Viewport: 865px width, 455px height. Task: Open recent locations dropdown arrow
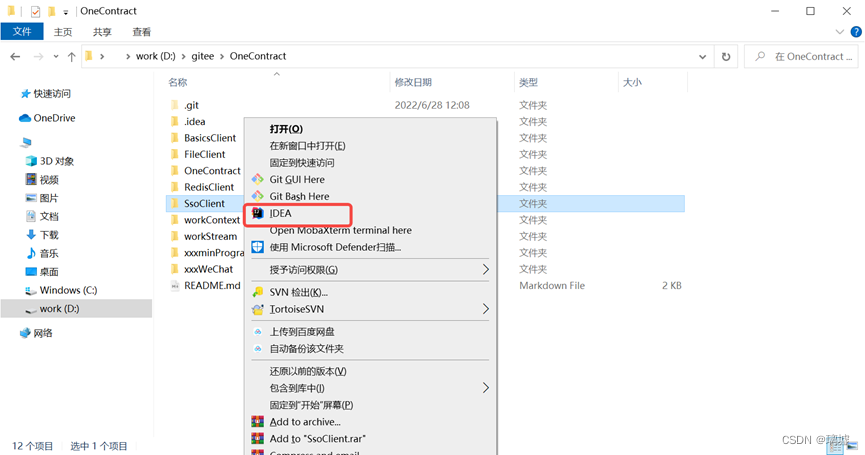[x=56, y=56]
